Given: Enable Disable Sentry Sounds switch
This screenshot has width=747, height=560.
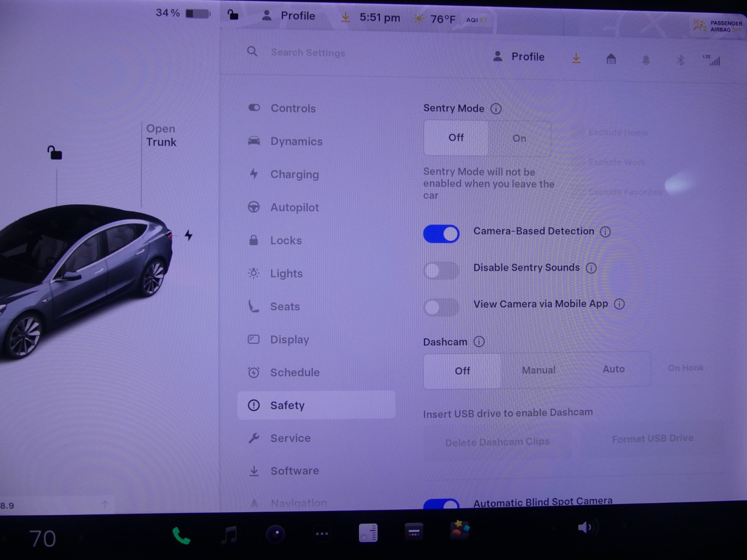Looking at the screenshot, I should [441, 270].
